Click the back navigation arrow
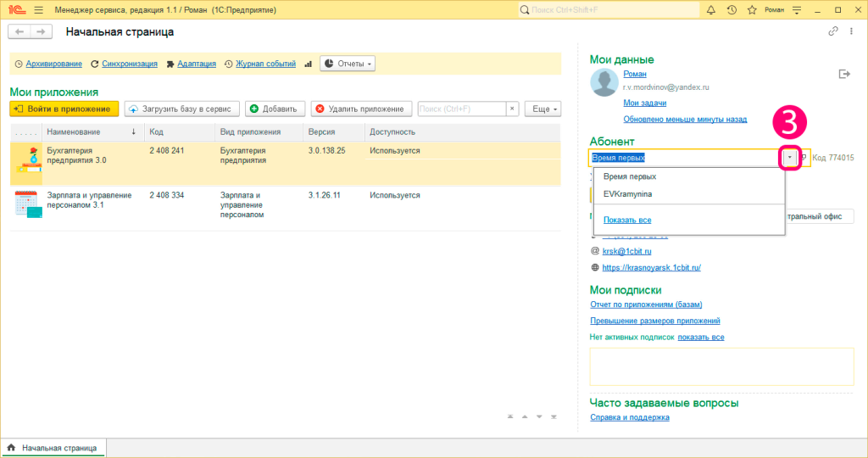 click(19, 32)
